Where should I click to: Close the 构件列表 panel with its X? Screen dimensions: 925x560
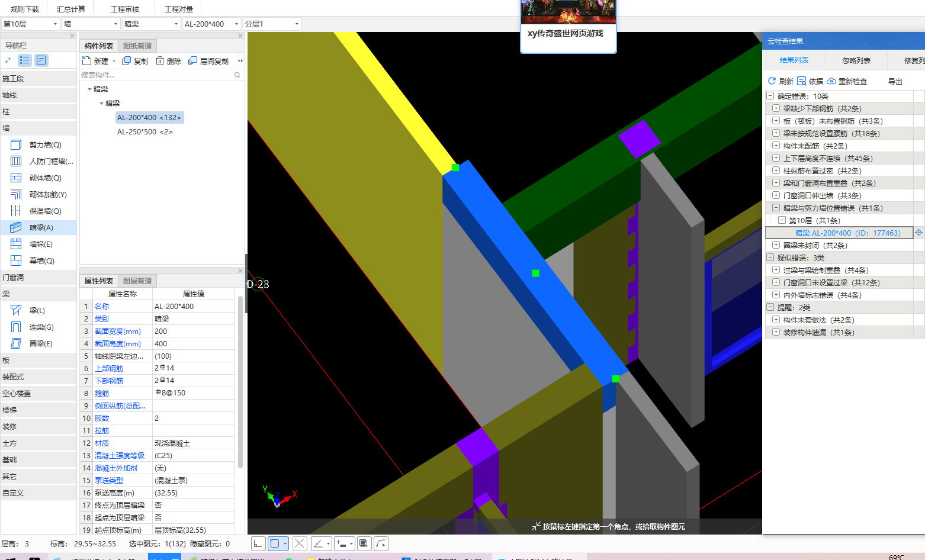pos(240,36)
